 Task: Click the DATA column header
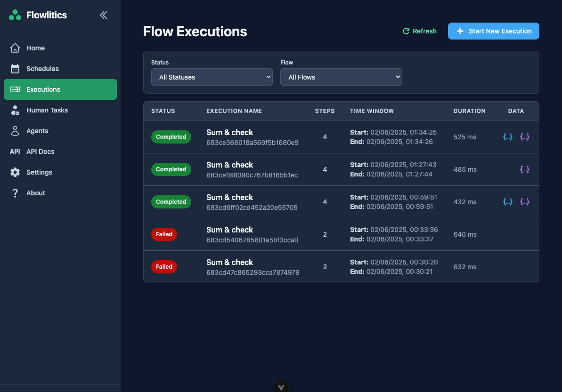coord(516,111)
